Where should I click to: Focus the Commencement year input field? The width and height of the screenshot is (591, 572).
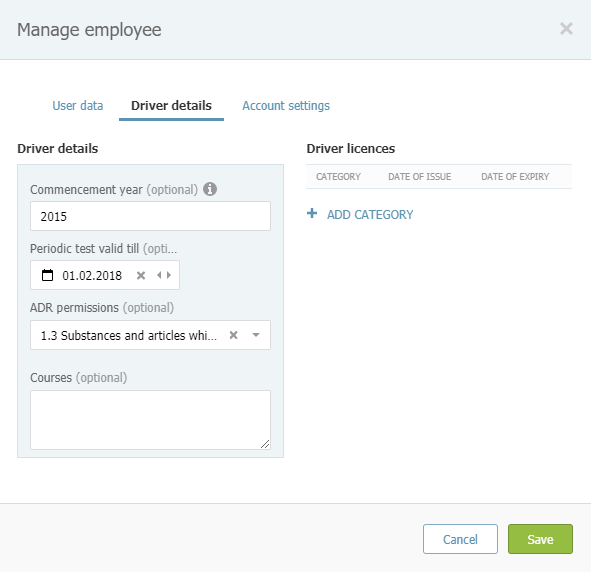tap(150, 216)
